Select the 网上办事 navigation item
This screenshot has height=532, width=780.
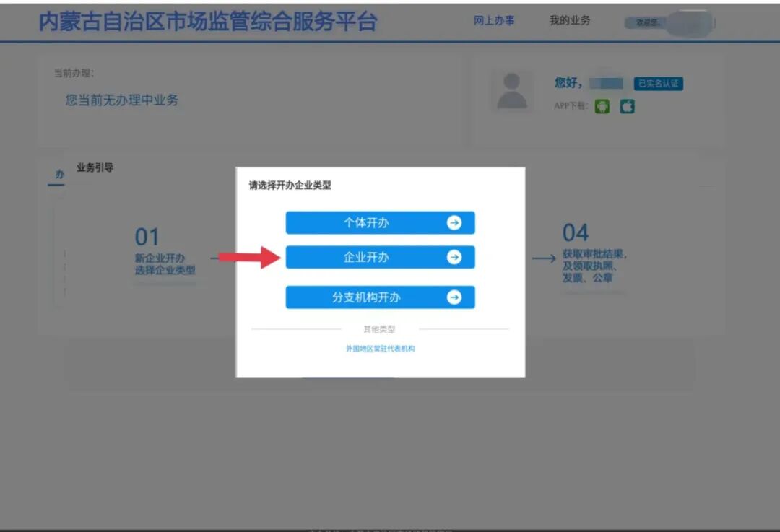tap(495, 20)
